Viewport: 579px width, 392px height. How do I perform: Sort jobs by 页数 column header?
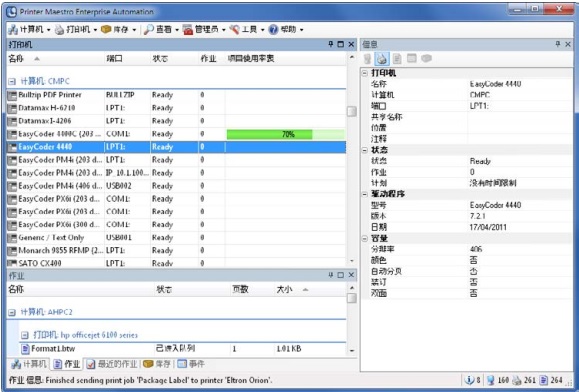[x=253, y=289]
